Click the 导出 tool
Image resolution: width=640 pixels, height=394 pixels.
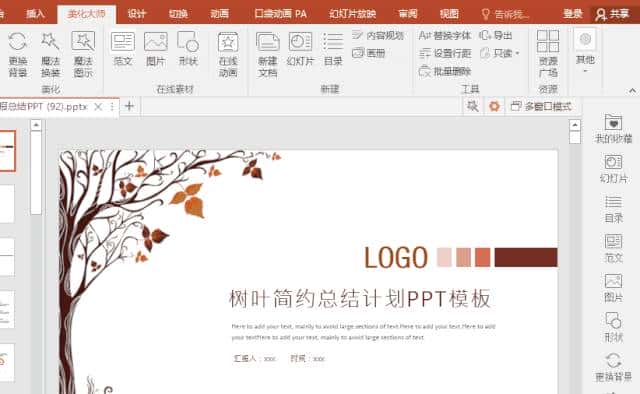pyautogui.click(x=496, y=36)
